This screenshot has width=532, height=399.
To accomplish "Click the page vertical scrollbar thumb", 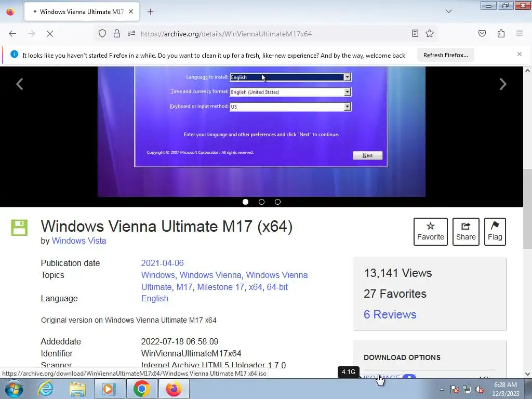I will (x=528, y=208).
